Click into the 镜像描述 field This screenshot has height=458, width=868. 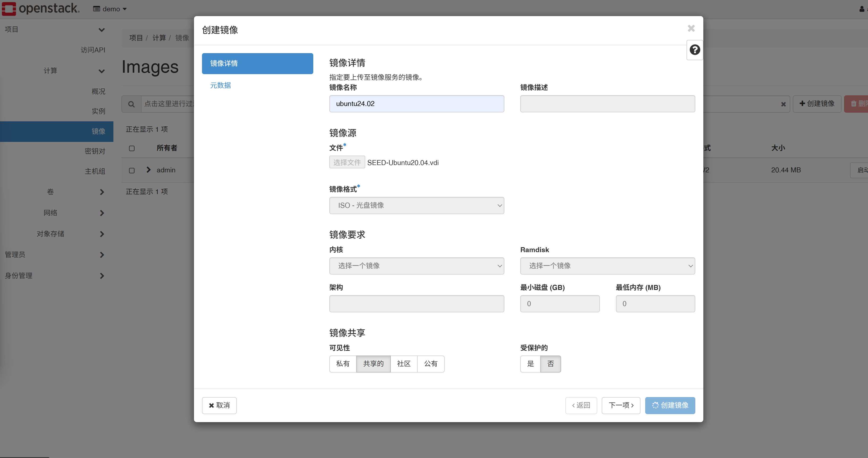[x=607, y=104]
